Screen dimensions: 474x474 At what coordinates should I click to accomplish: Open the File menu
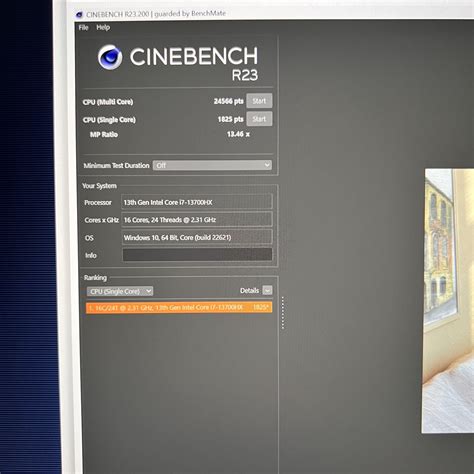pyautogui.click(x=83, y=28)
